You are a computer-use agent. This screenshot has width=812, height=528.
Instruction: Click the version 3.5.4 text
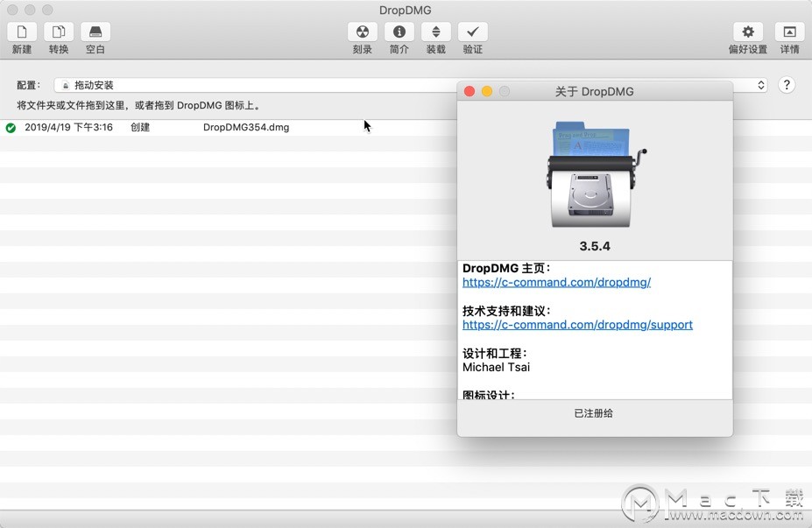click(x=595, y=246)
